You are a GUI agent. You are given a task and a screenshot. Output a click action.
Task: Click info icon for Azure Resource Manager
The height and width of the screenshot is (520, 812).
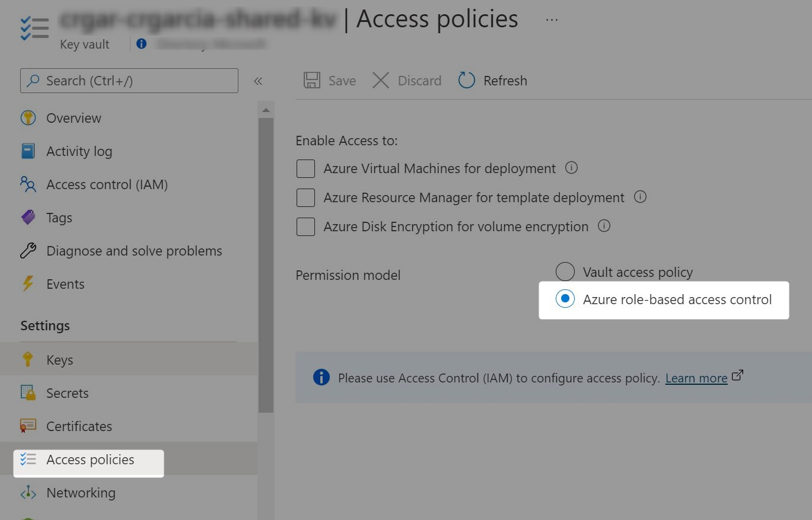[640, 196]
